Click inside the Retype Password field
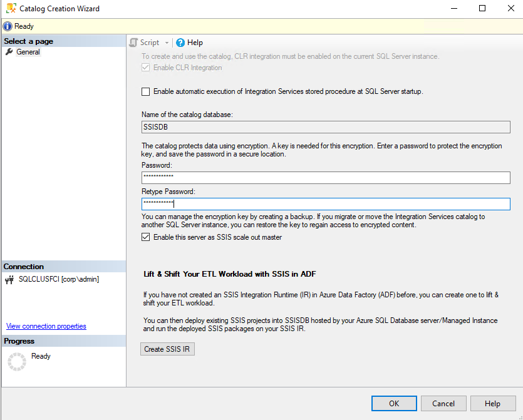This screenshot has height=420, width=523. pos(326,203)
